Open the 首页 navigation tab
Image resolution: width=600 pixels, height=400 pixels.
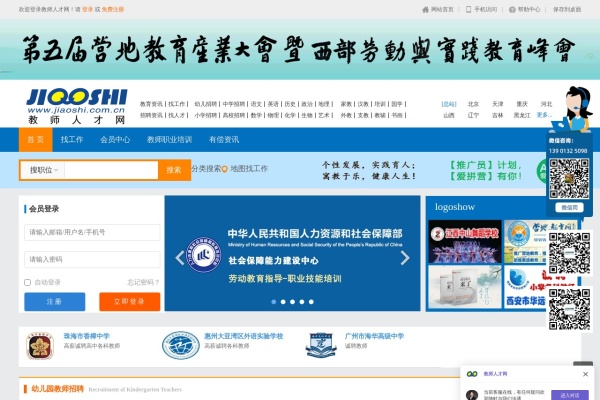36,140
